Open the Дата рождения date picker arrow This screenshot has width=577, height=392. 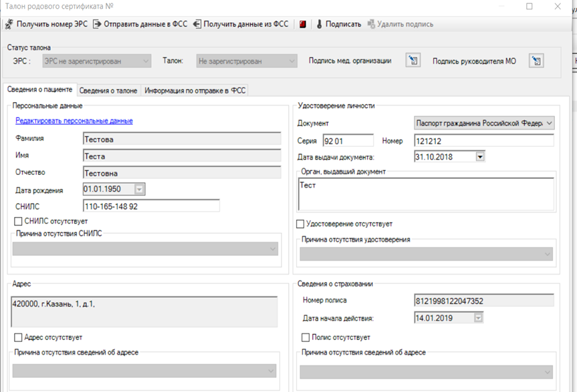(139, 189)
